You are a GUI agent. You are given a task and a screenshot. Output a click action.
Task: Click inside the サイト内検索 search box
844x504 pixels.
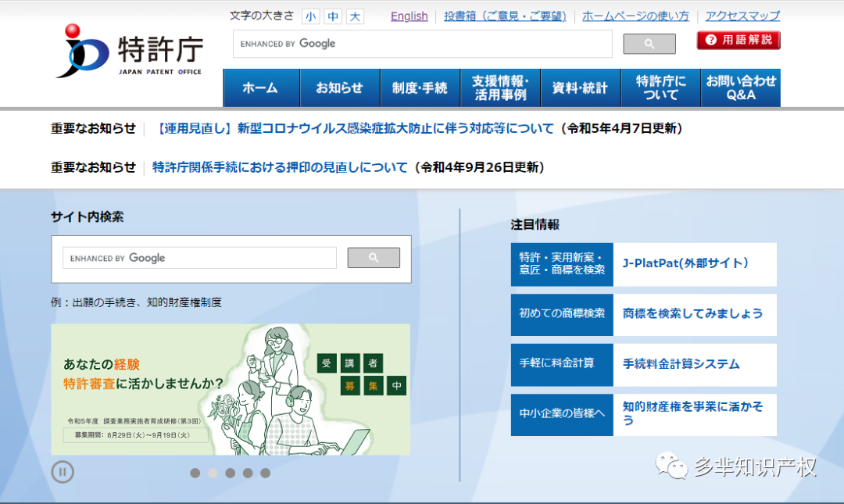coord(198,258)
